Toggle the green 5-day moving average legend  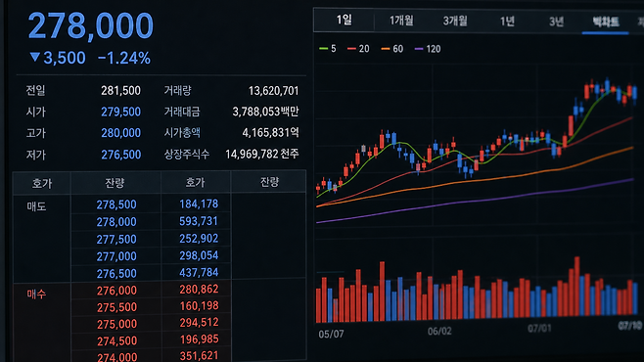(328, 49)
